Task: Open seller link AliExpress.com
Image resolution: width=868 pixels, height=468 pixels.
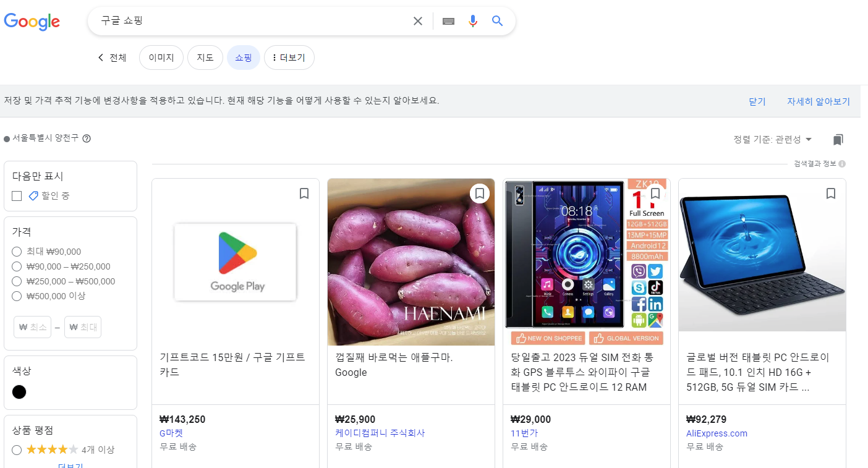Action: point(717,433)
